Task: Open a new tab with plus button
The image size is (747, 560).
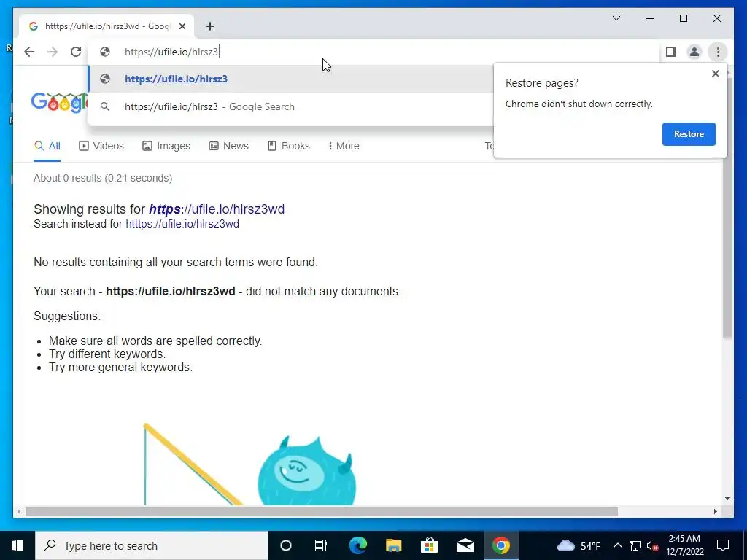Action: tap(210, 26)
